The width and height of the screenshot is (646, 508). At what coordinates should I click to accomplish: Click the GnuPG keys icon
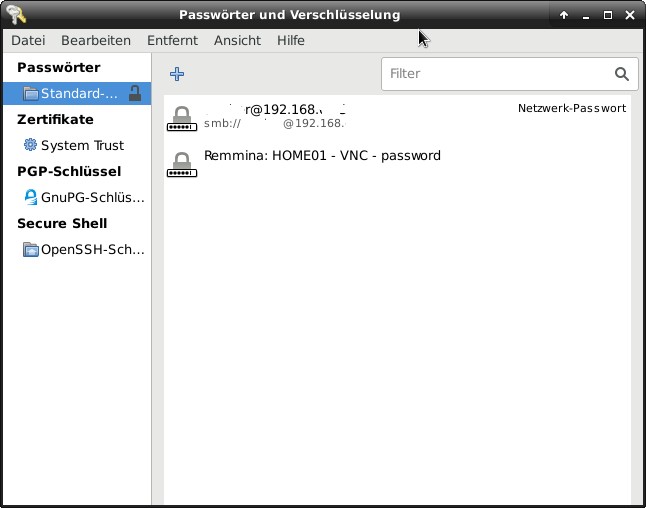click(30, 197)
